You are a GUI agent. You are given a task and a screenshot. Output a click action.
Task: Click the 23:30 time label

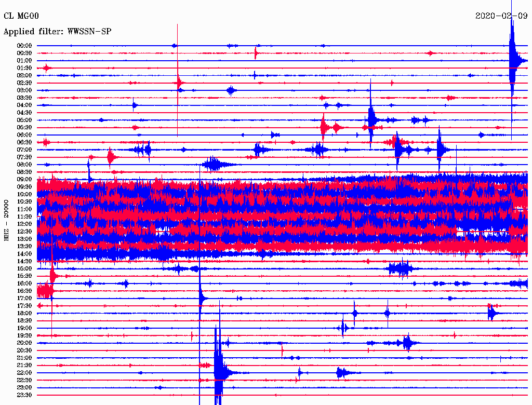point(24,395)
